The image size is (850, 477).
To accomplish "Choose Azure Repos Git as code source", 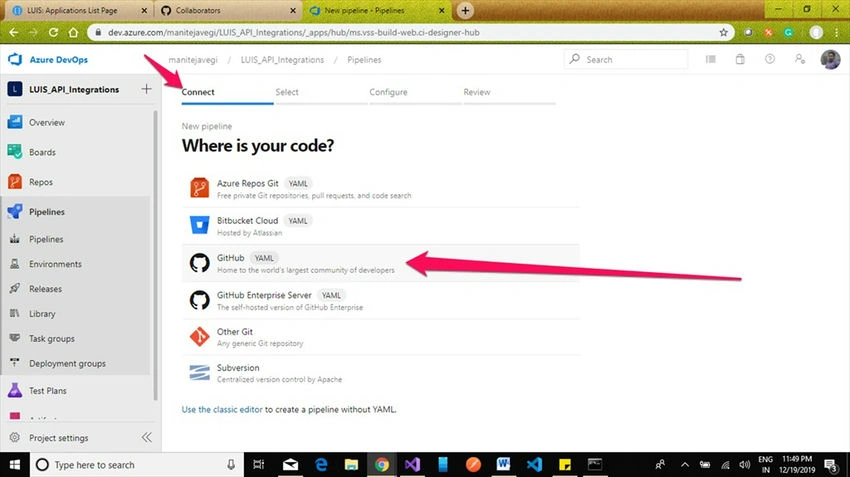I will click(x=381, y=189).
